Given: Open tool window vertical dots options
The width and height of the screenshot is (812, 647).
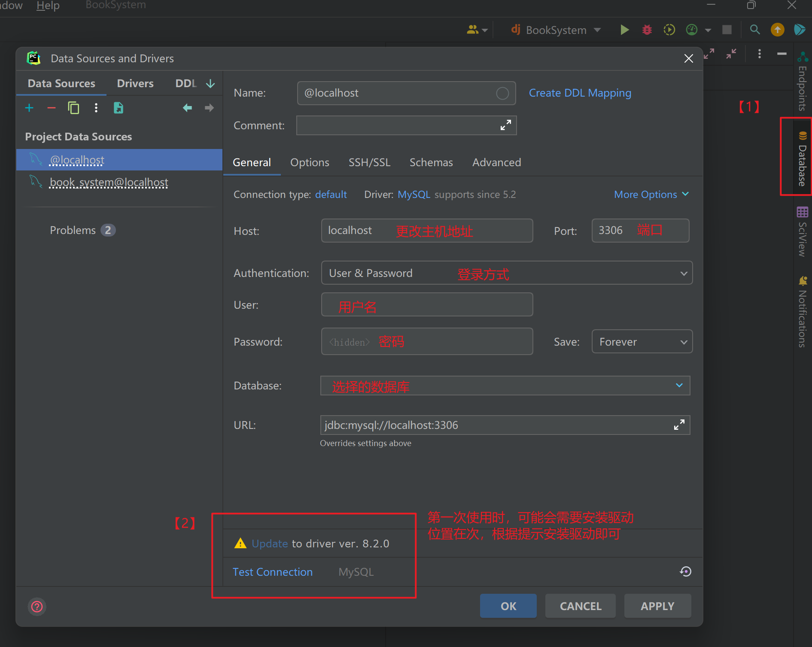Looking at the screenshot, I should pyautogui.click(x=760, y=54).
